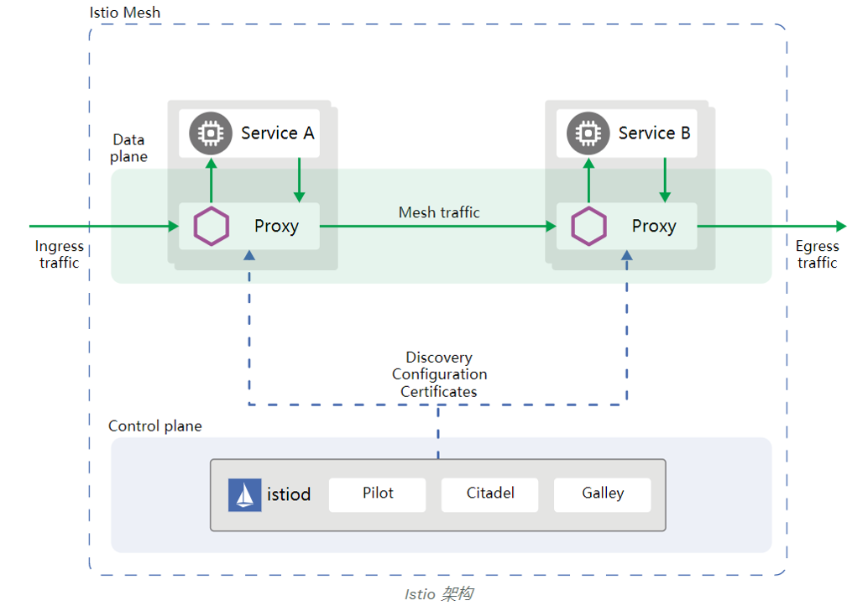Click the istiod sailboat logo
This screenshot has height=611, width=868.
click(244, 495)
